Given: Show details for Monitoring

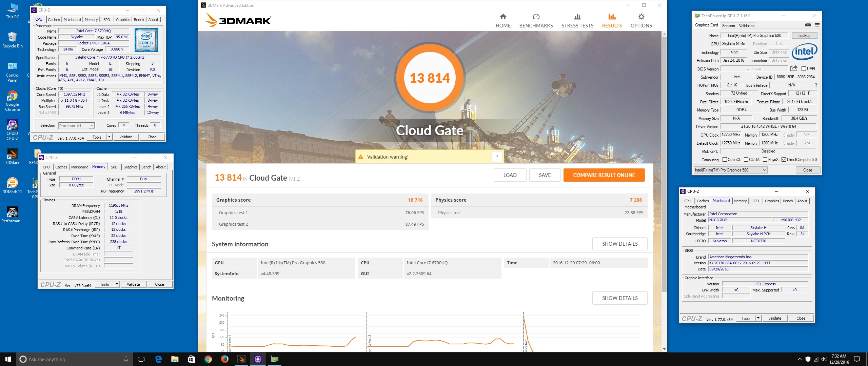Looking at the screenshot, I should pos(619,298).
